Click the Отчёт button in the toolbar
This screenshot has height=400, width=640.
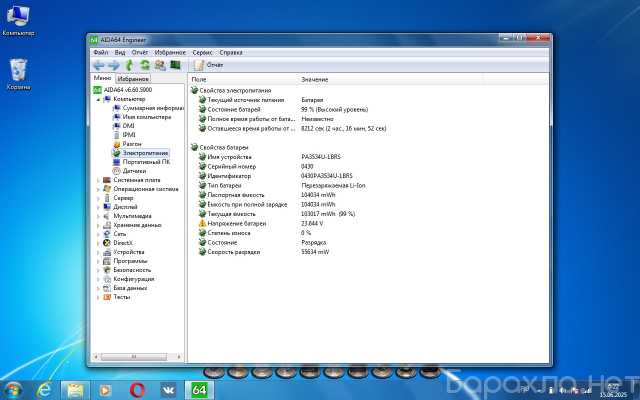(x=209, y=65)
